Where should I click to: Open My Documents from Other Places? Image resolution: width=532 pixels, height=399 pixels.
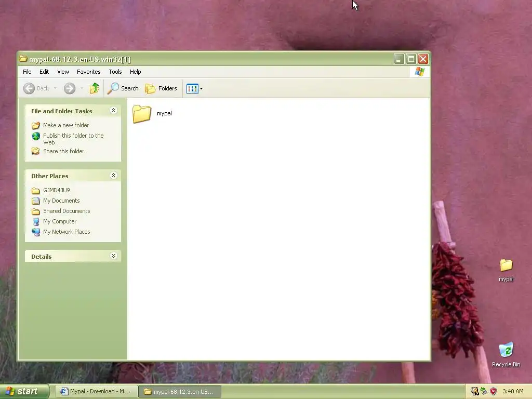pos(61,201)
